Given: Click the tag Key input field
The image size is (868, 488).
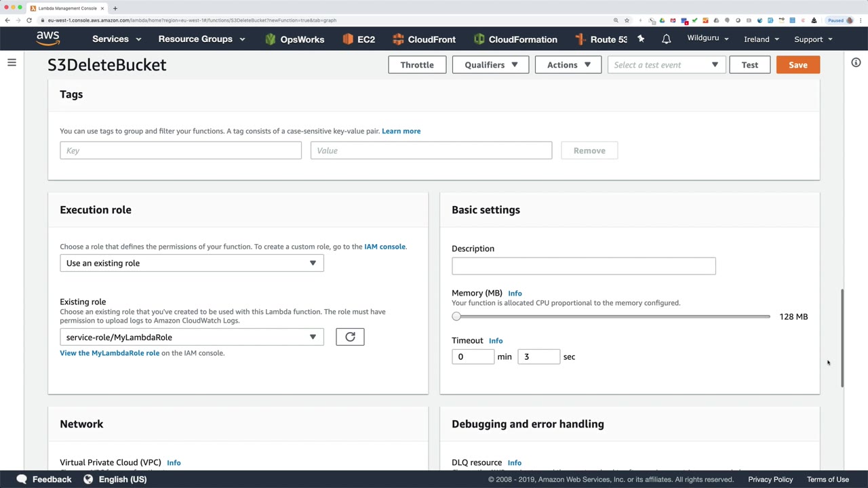Looking at the screenshot, I should click(x=180, y=150).
